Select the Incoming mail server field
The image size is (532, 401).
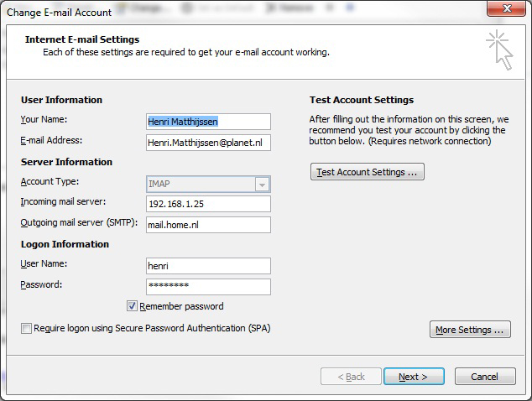click(208, 204)
